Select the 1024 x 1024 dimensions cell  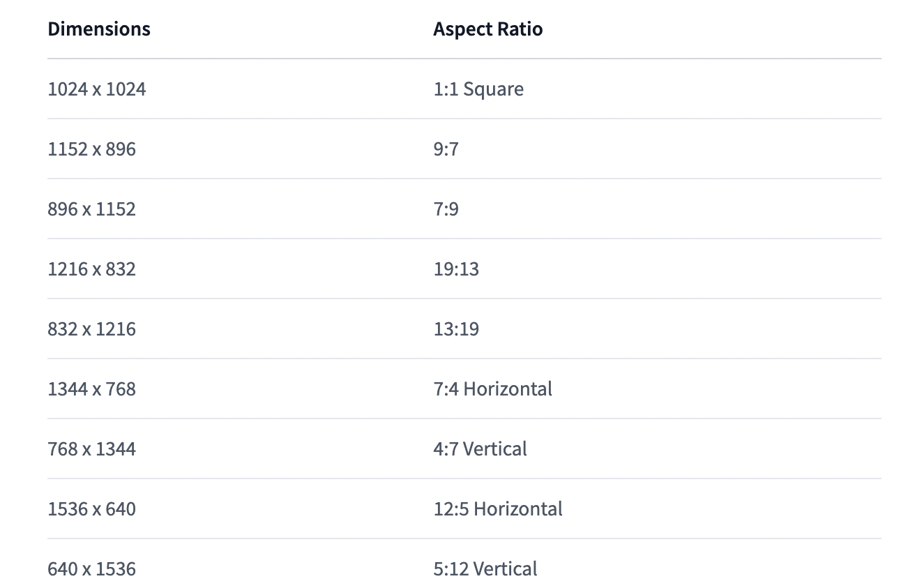[97, 89]
